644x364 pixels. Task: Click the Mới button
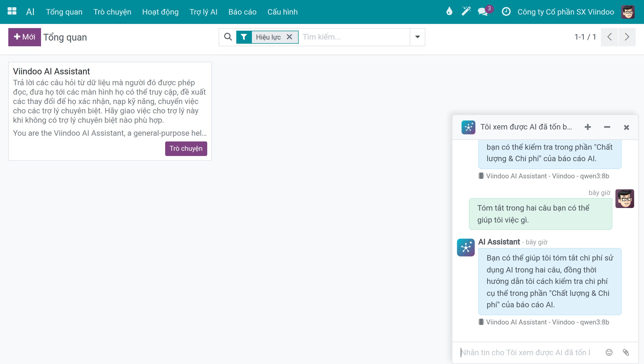(x=24, y=37)
